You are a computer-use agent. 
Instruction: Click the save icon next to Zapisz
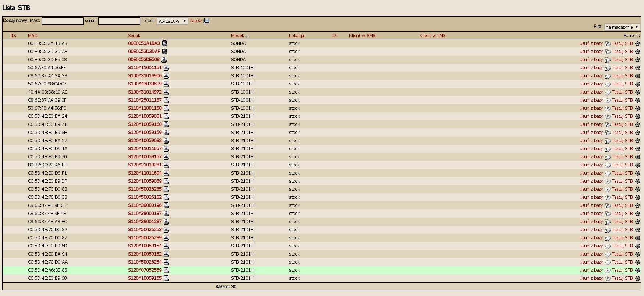coord(207,21)
